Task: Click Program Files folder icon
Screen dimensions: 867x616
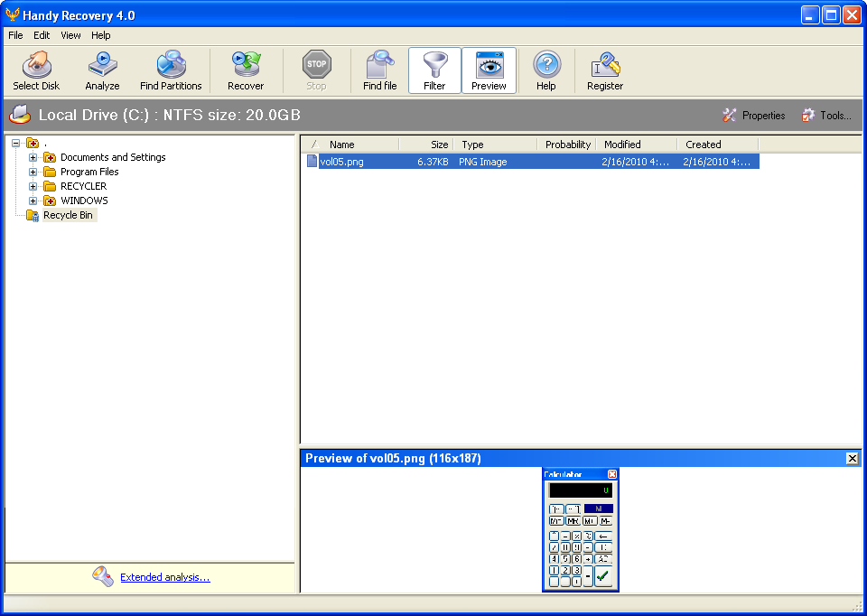Action: [x=50, y=172]
